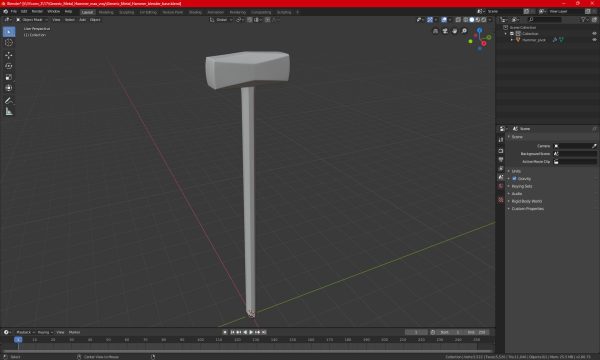Select the Rotate tool
Viewport: 600px width, 360px height.
tap(9, 66)
